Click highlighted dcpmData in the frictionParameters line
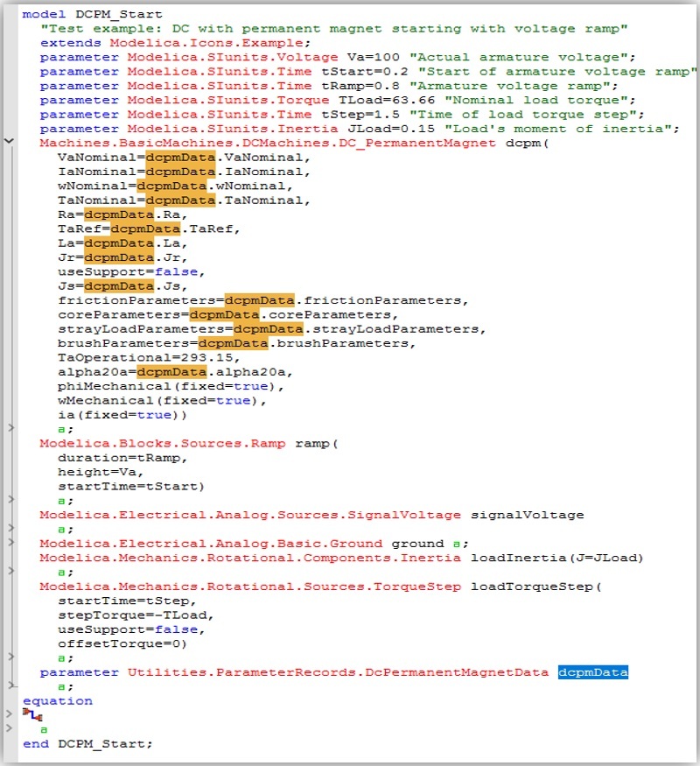This screenshot has width=700, height=766. click(x=259, y=300)
